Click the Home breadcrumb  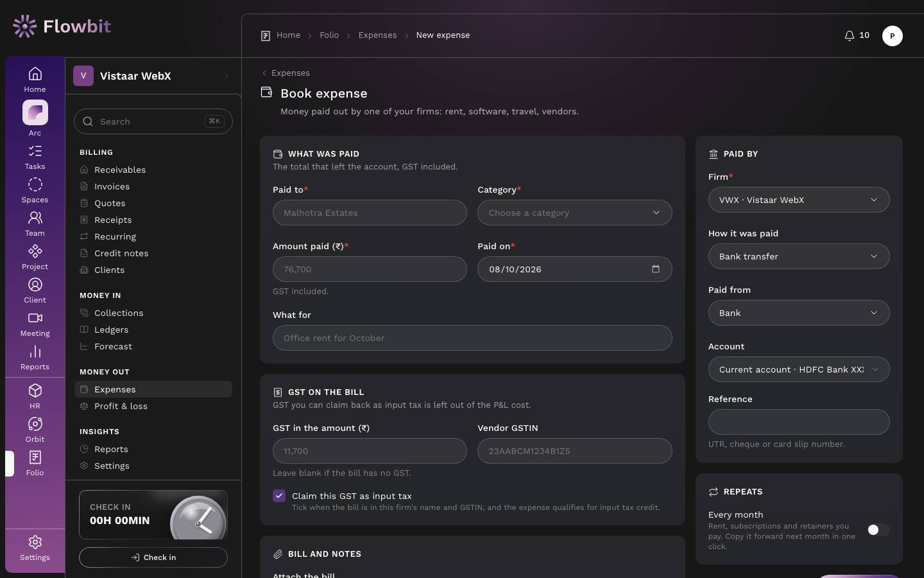point(288,35)
